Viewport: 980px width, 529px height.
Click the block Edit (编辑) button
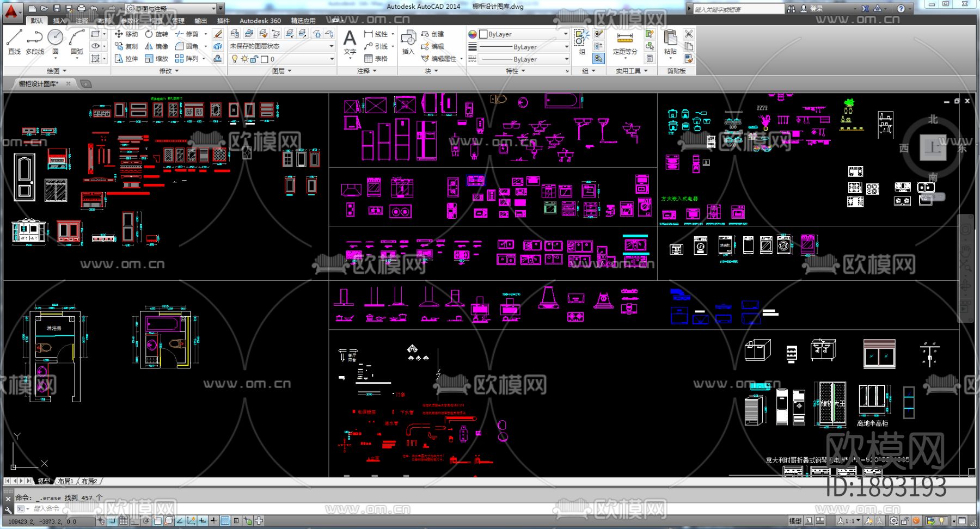tap(433, 46)
